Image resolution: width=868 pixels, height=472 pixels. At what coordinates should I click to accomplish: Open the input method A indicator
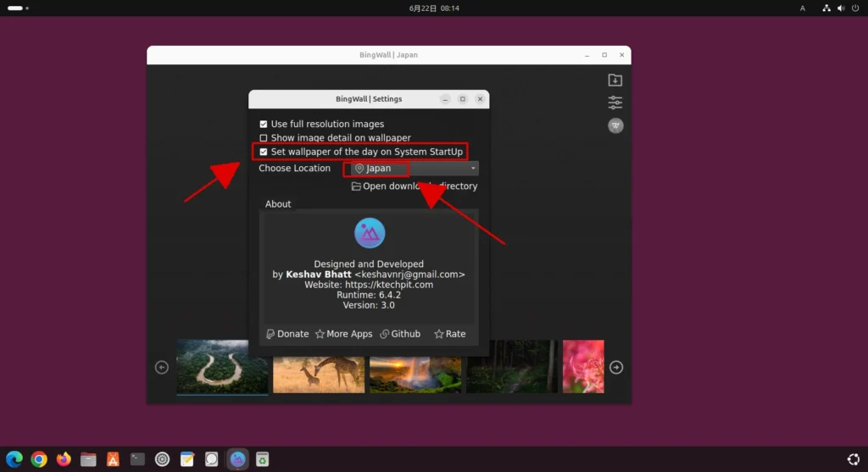(x=802, y=8)
